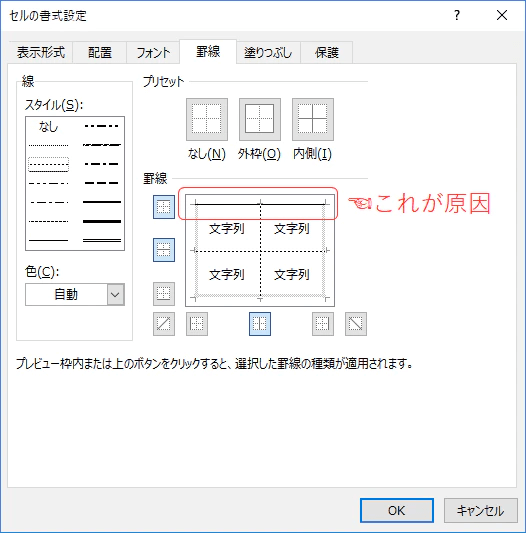The image size is (526, 533).
Task: Apply the 外枠(O) outline preset
Action: [x=260, y=119]
